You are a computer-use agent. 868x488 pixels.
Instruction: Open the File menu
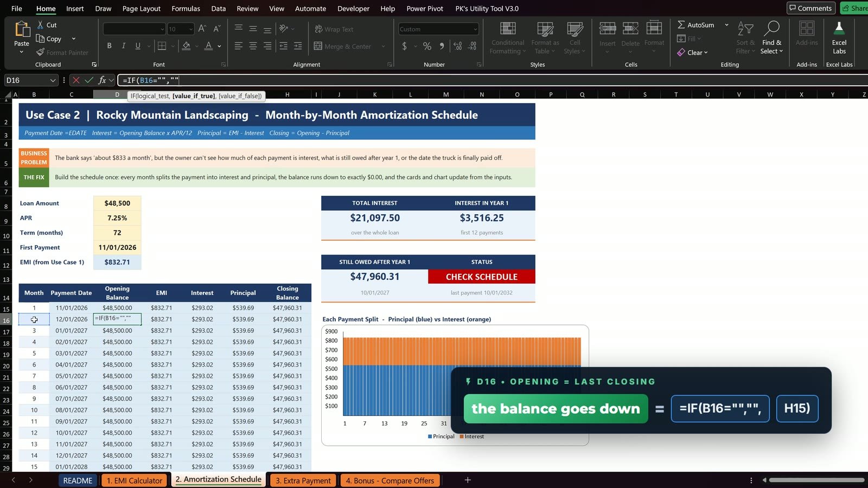click(x=17, y=9)
